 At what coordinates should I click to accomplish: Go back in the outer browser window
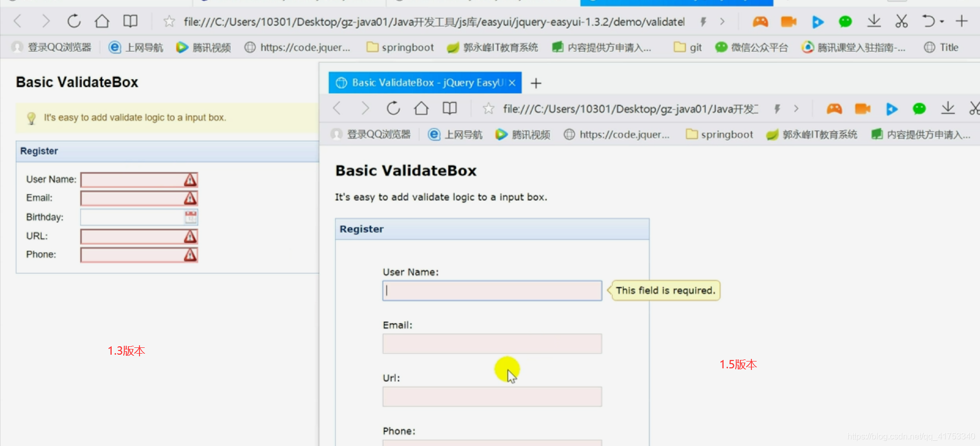[x=18, y=22]
